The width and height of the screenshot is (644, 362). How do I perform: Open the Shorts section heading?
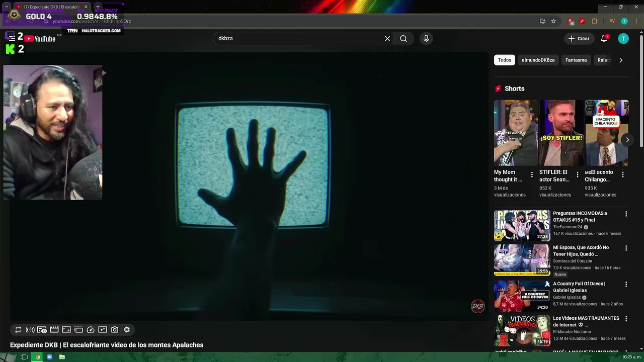(514, 88)
